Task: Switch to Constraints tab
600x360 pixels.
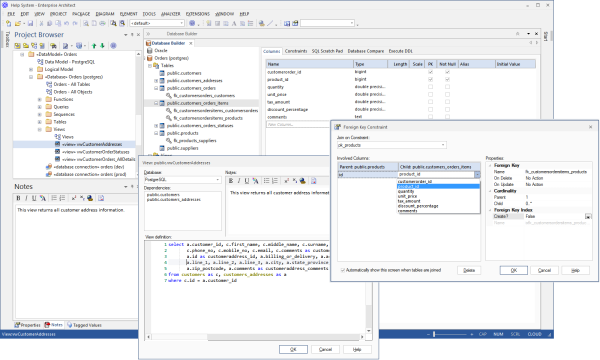Action: tap(296, 51)
